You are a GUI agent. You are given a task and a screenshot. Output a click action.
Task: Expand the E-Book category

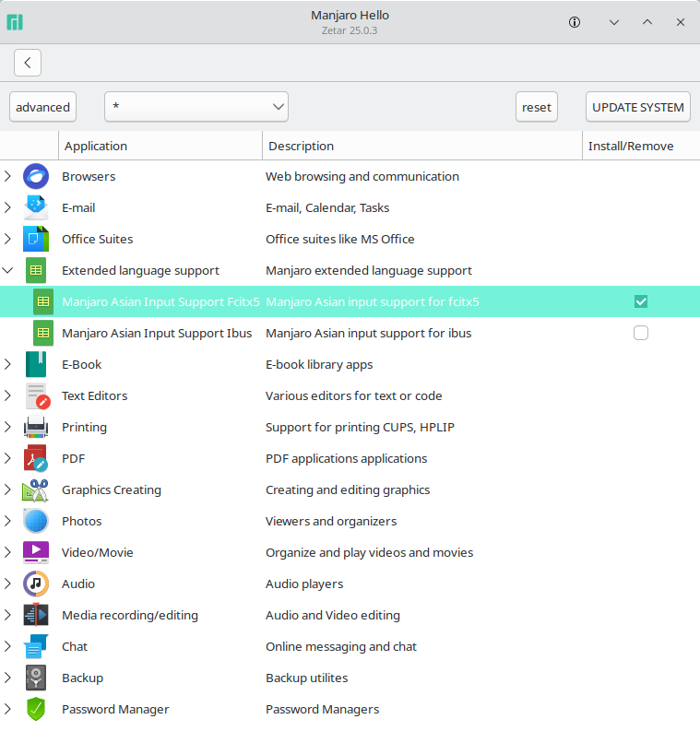(x=8, y=364)
